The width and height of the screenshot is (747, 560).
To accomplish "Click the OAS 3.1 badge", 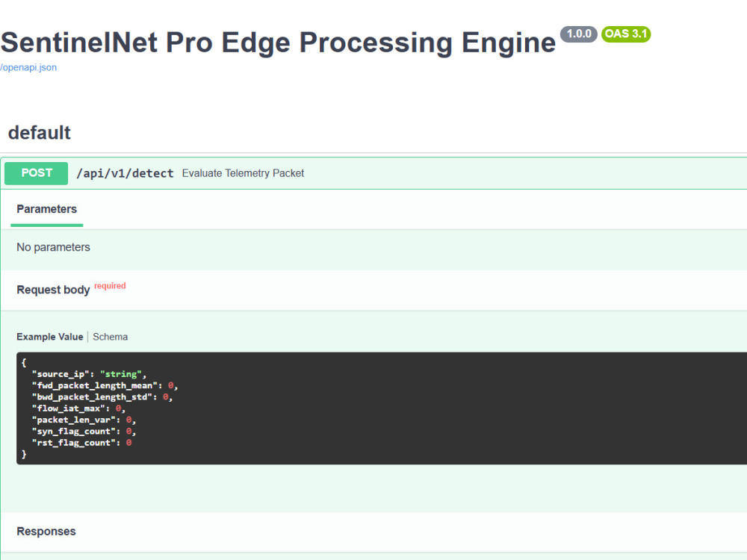I will point(625,34).
